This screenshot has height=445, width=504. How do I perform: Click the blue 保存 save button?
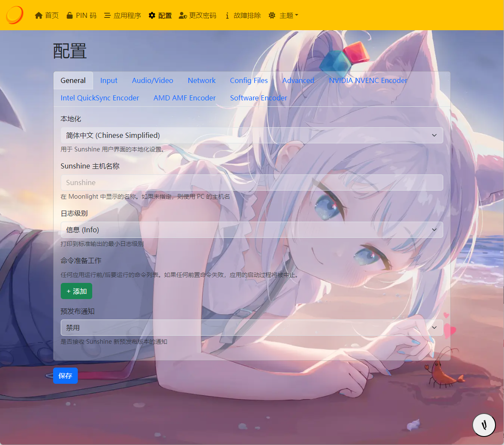point(65,376)
